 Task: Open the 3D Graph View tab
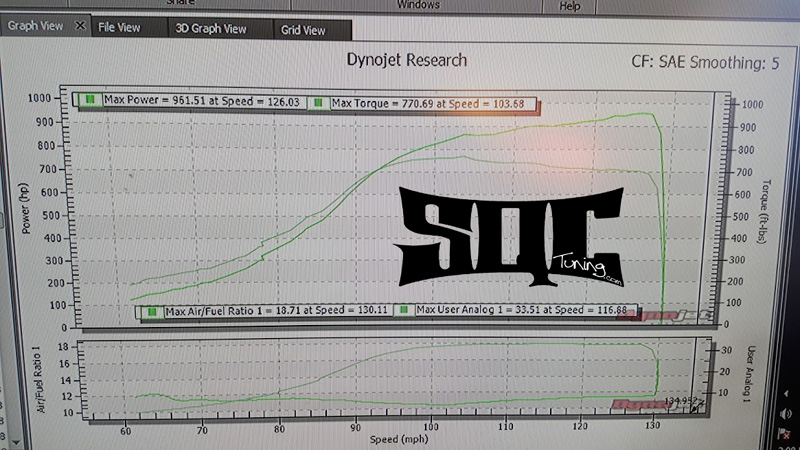(211, 29)
